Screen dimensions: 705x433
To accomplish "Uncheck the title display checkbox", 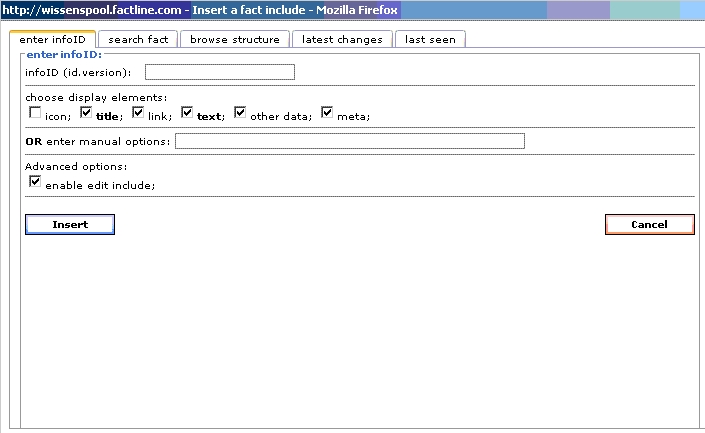I will (86, 114).
